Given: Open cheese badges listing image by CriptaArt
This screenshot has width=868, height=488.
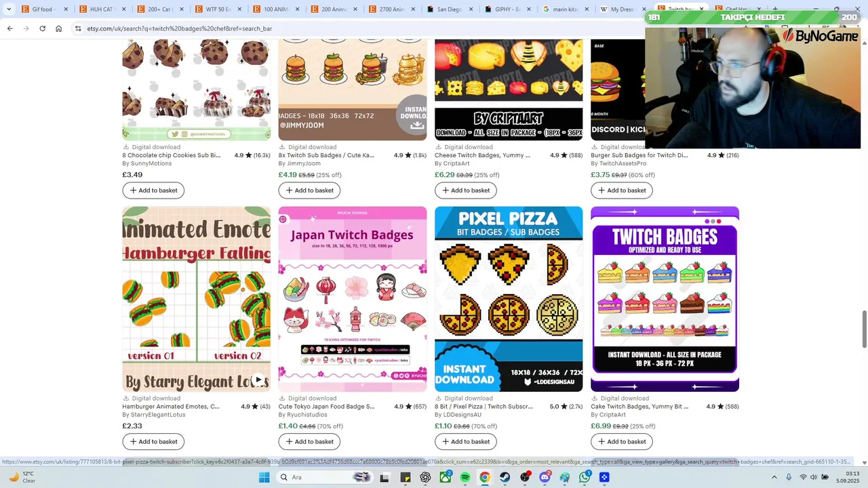Looking at the screenshot, I should (x=509, y=89).
